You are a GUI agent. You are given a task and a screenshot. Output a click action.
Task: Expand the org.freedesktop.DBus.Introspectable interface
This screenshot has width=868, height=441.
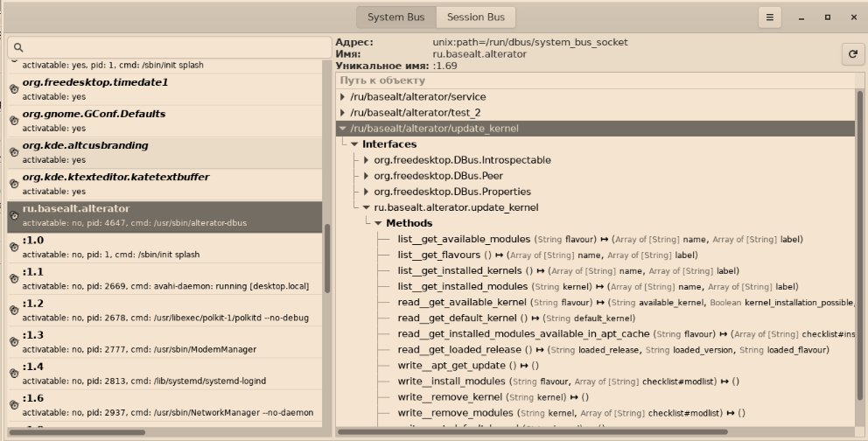[x=367, y=160]
